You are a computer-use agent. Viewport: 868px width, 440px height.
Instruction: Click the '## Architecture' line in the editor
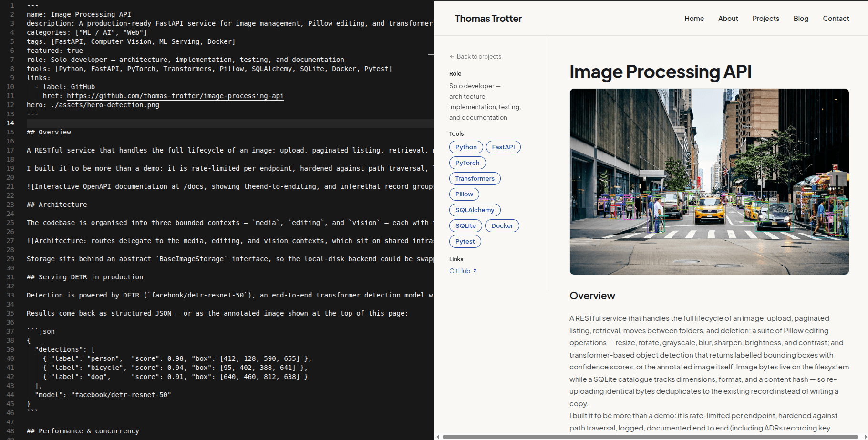pyautogui.click(x=57, y=205)
